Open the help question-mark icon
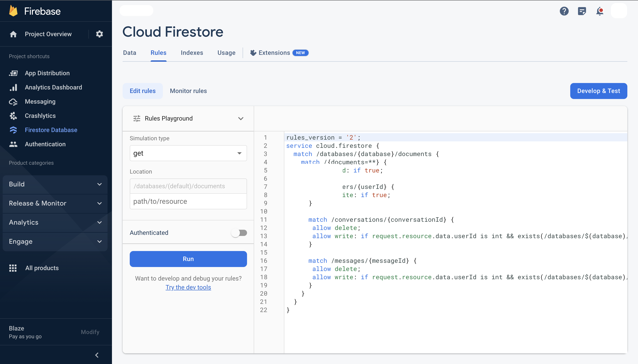 click(564, 11)
